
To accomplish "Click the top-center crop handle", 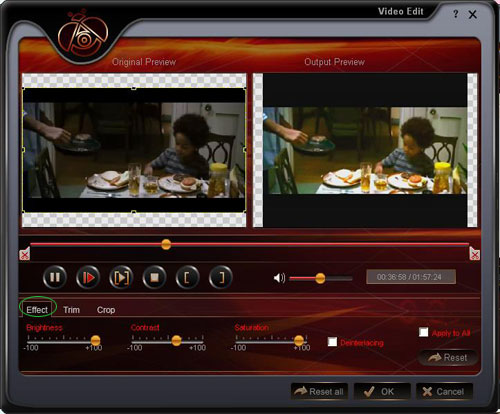I will pos(134,88).
